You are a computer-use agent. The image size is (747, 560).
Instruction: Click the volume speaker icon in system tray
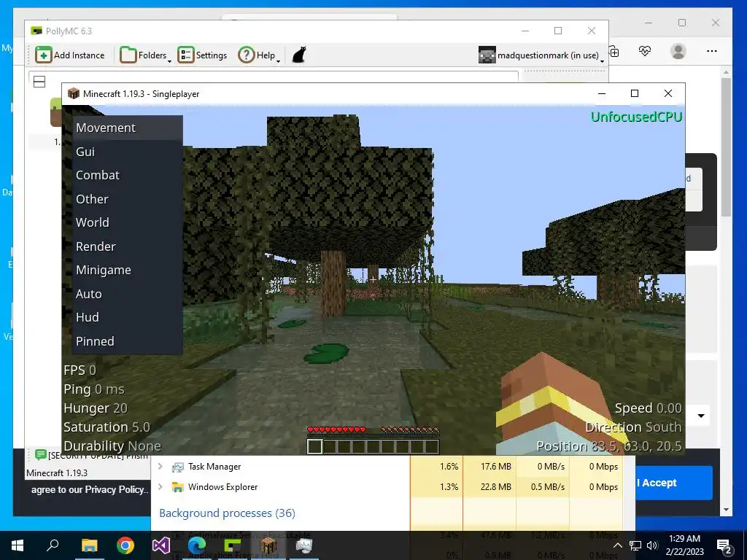652,545
